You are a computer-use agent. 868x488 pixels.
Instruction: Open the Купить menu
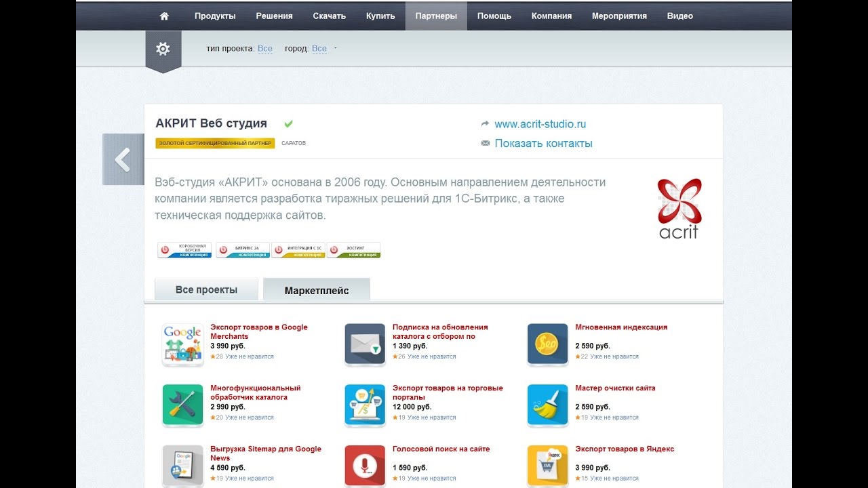[380, 16]
